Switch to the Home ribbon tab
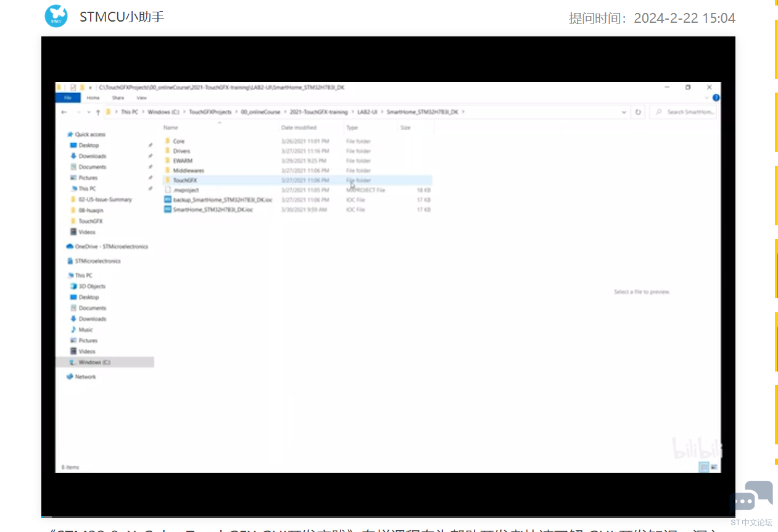The height and width of the screenshot is (532, 778). coord(93,98)
